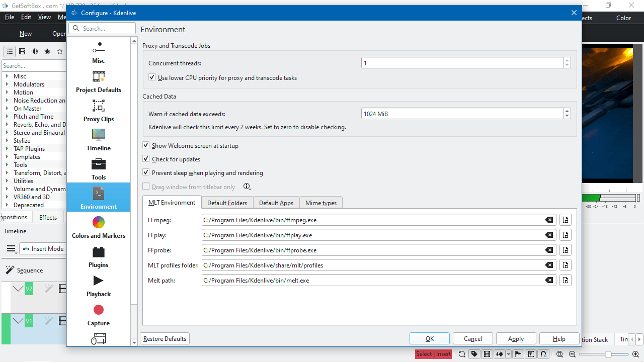Show video effects in main window
The width and height of the screenshot is (644, 362).
click(22, 51)
